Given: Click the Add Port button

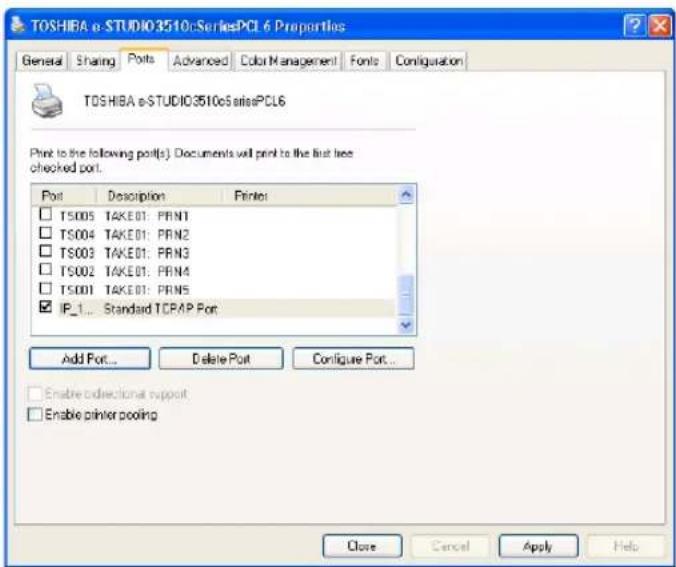Looking at the screenshot, I should point(90,359).
